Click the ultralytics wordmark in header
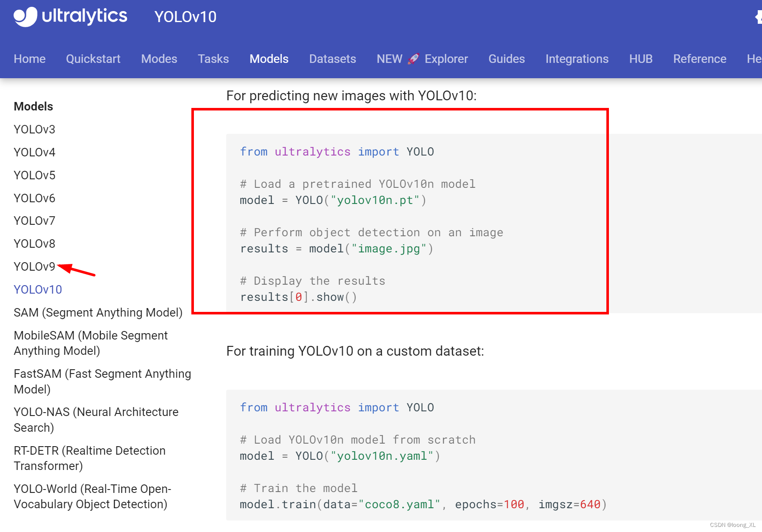 [85, 16]
